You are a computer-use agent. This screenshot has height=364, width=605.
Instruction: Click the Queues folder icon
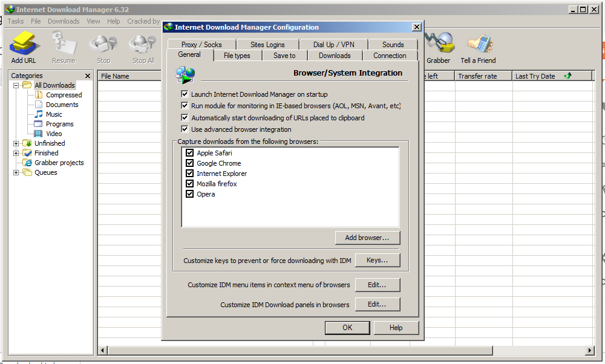click(27, 172)
